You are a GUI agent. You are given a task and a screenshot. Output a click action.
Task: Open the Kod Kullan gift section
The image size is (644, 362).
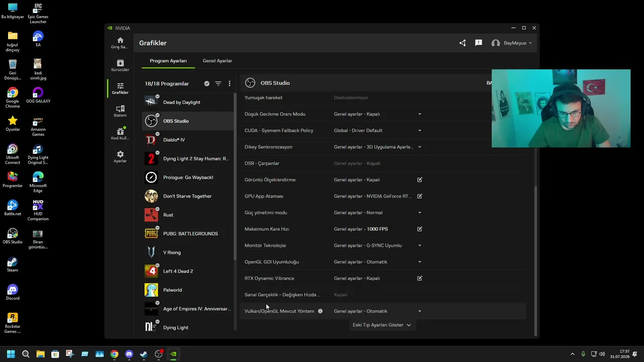[120, 134]
